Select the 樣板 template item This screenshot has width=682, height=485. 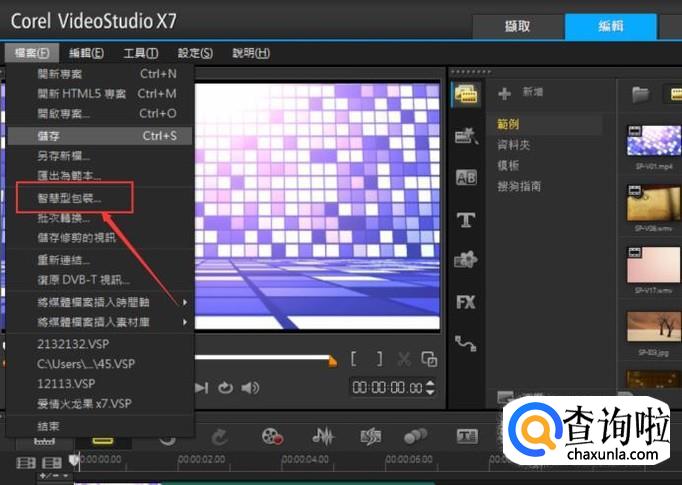[508, 165]
